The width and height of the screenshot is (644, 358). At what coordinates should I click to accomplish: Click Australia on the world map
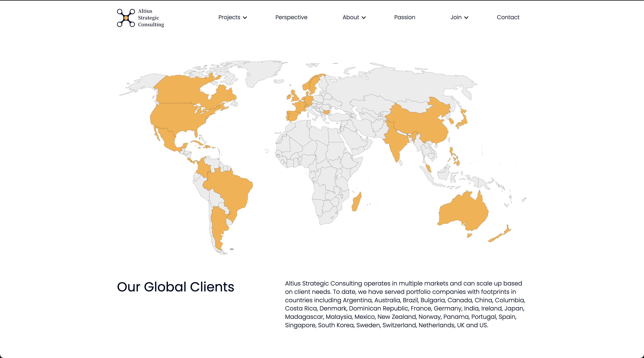(x=465, y=211)
